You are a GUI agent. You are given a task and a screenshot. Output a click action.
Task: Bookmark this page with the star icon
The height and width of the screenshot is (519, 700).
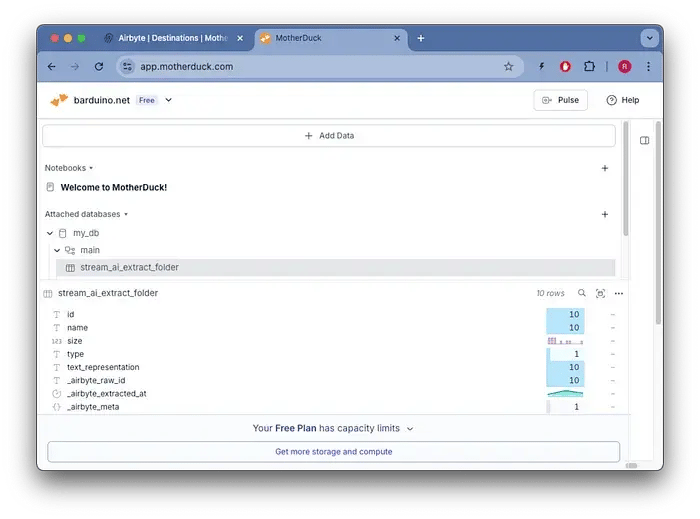point(508,66)
